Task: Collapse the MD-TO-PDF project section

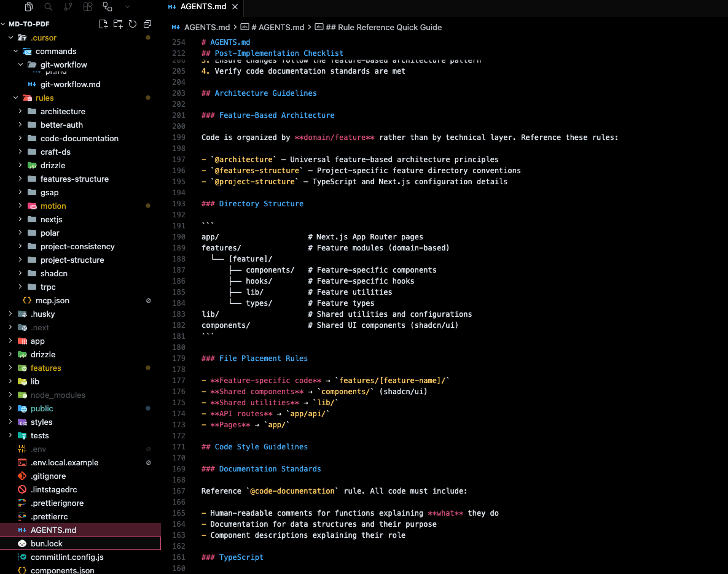Action: point(29,24)
